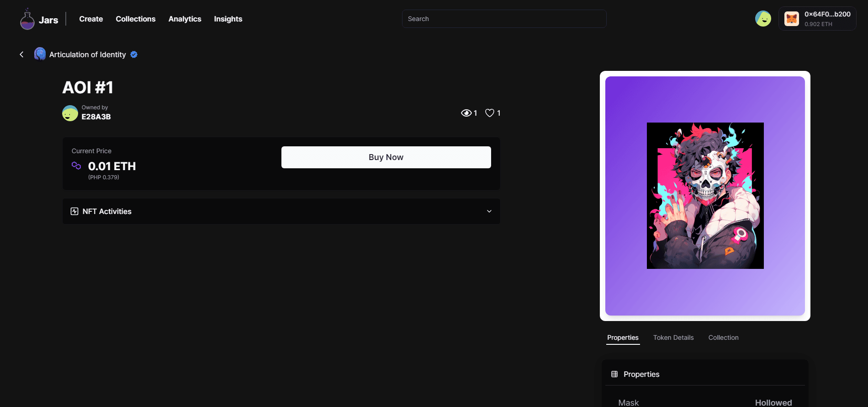Click the NFT Activities pulse icon
Viewport: 868px width, 407px height.
(74, 211)
